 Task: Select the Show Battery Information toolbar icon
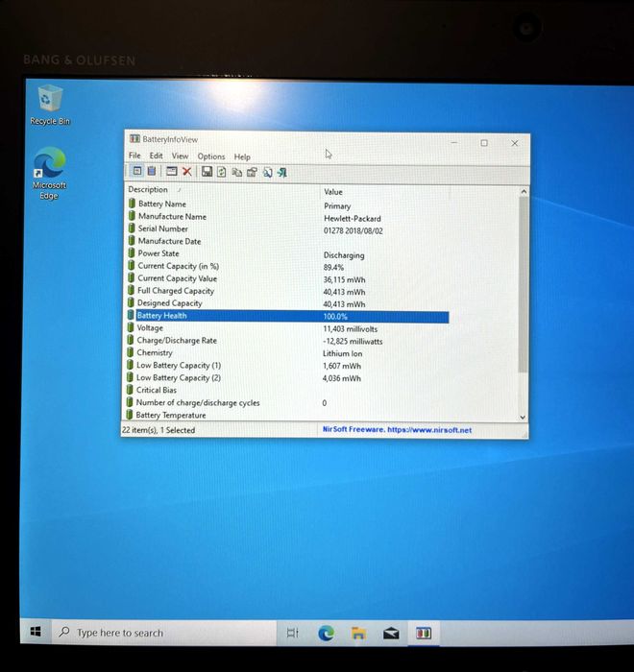[x=136, y=171]
